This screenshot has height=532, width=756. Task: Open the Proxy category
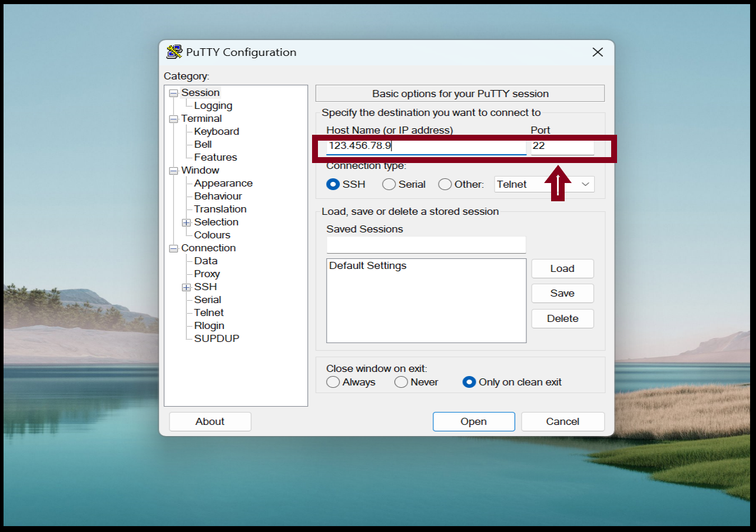(207, 274)
